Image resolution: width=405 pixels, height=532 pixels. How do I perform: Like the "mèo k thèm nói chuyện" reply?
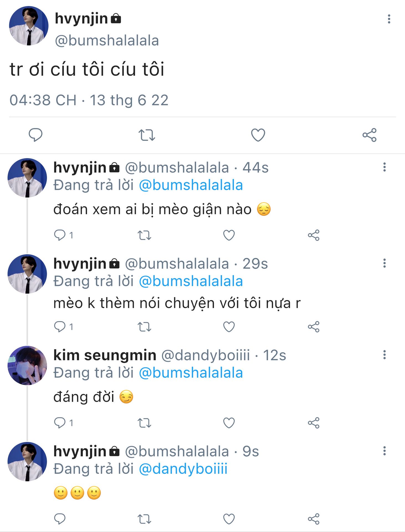[229, 327]
